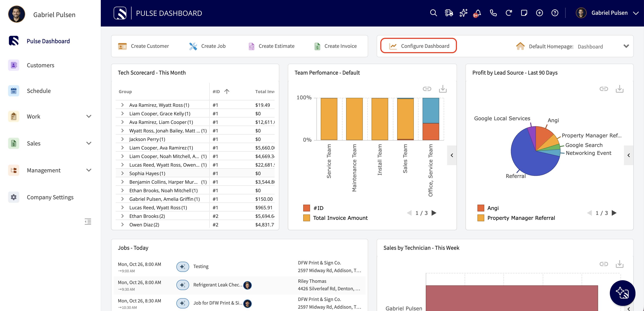The image size is (644, 311).
Task: Go to next legend page in Profit by Lead Source
Action: [614, 213]
